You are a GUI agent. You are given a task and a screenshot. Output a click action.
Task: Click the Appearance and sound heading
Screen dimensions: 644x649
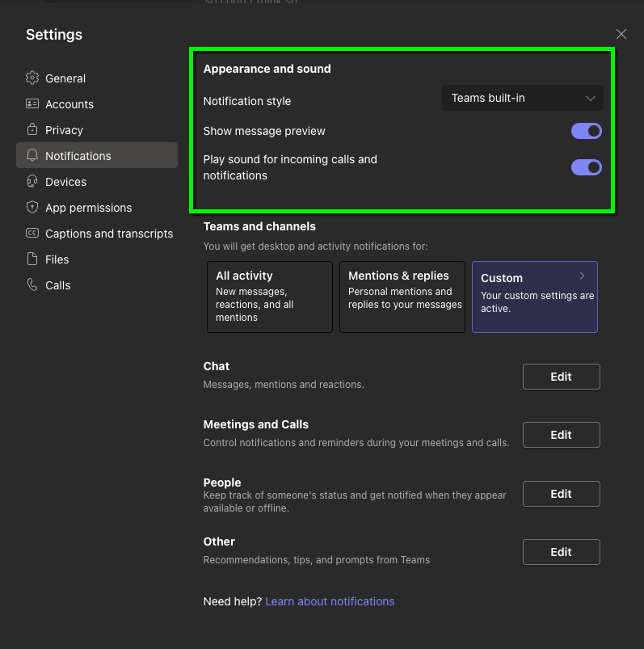tap(267, 69)
